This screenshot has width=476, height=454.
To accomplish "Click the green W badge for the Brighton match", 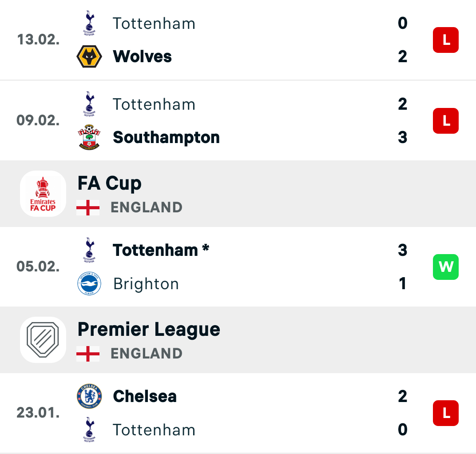I will point(446,267).
